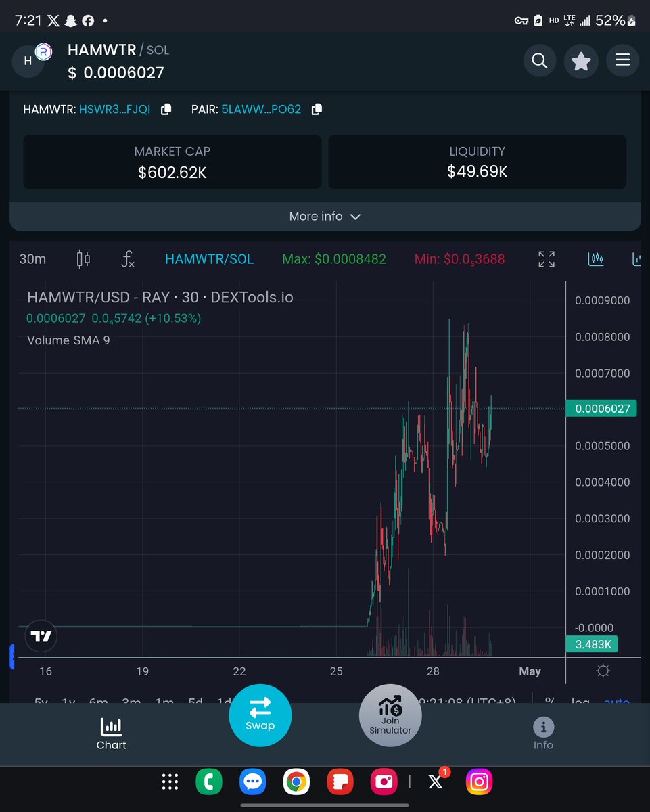Switch to the Chart tab

112,734
